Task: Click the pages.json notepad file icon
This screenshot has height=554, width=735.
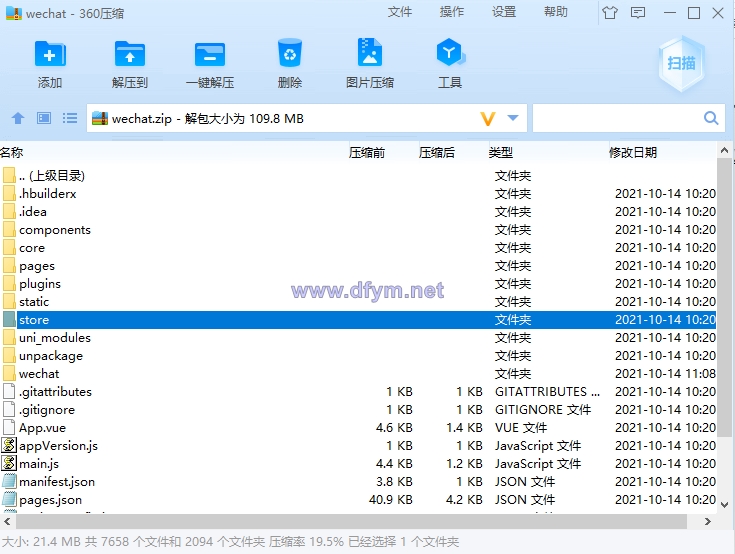Action: (9, 499)
